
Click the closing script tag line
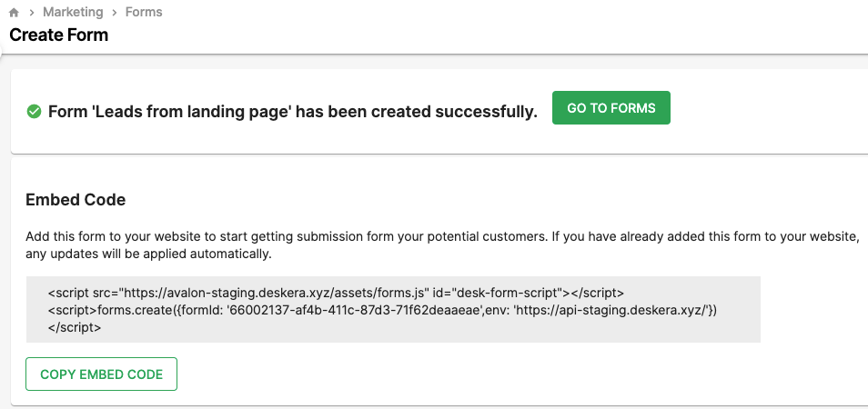tap(75, 327)
